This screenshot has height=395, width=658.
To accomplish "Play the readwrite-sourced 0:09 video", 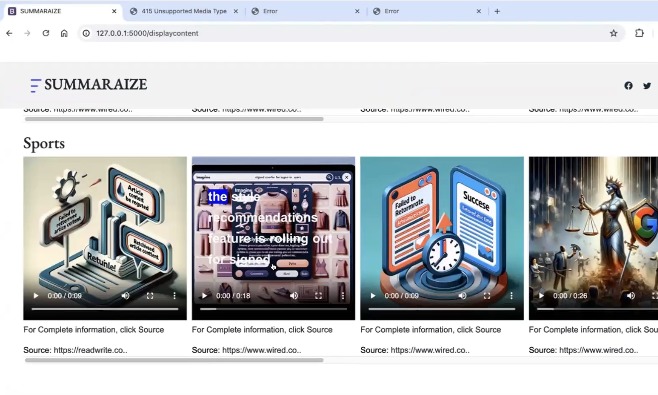I will 36,296.
